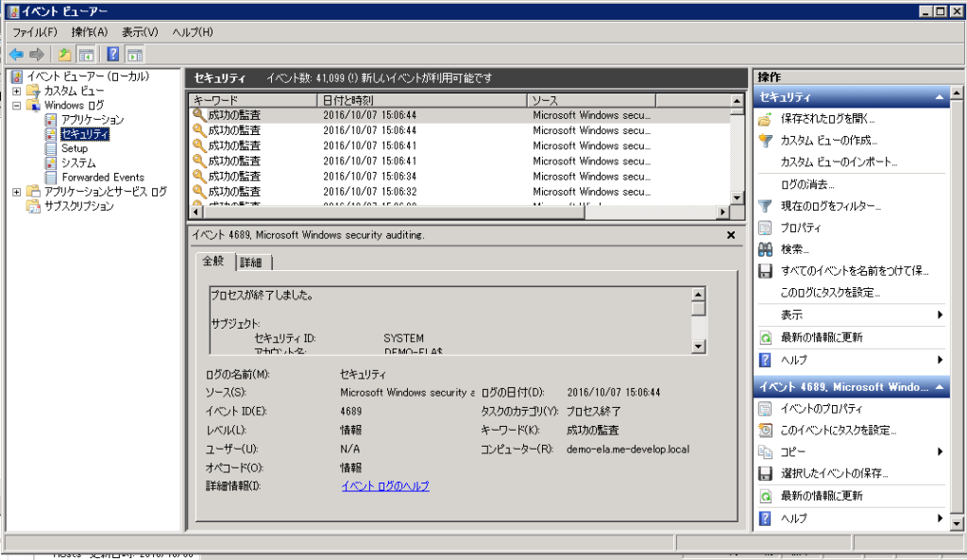Select the サブスクリプション node

pyautogui.click(x=78, y=206)
